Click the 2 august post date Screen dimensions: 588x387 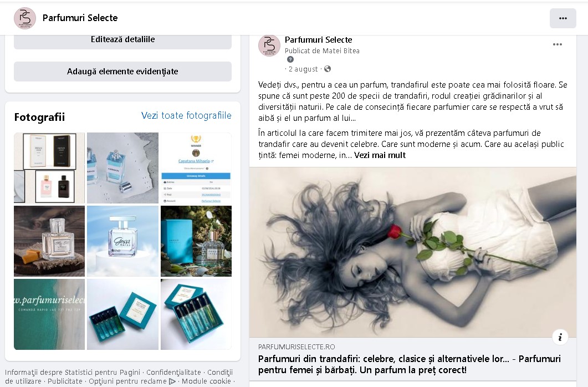303,69
